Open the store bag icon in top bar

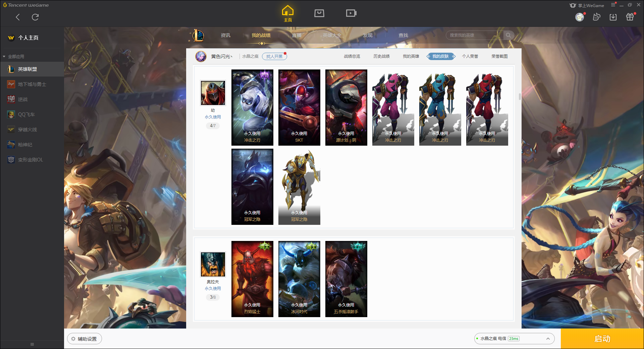pyautogui.click(x=319, y=13)
